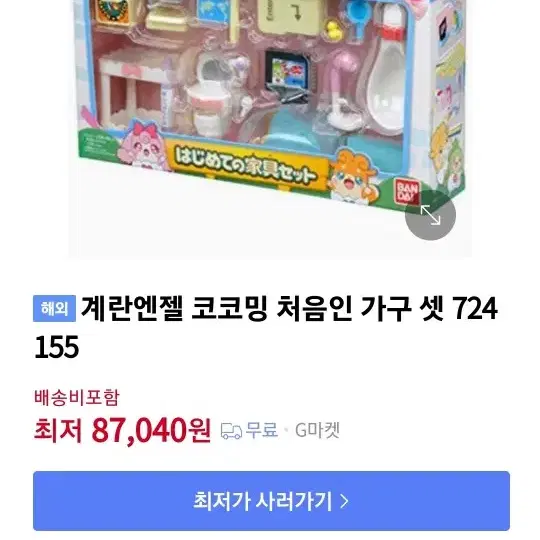Open the G마켓 seller link

318,430
